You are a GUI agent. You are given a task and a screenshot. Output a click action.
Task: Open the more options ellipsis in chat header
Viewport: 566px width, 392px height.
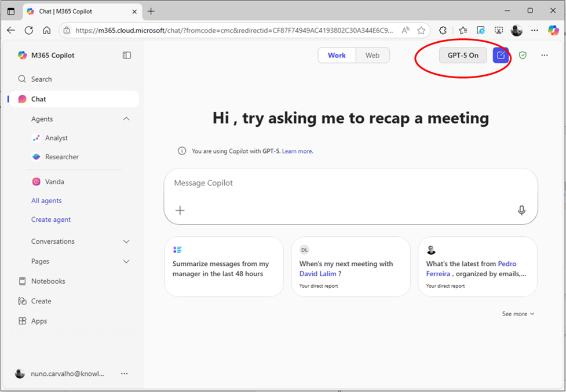click(545, 55)
